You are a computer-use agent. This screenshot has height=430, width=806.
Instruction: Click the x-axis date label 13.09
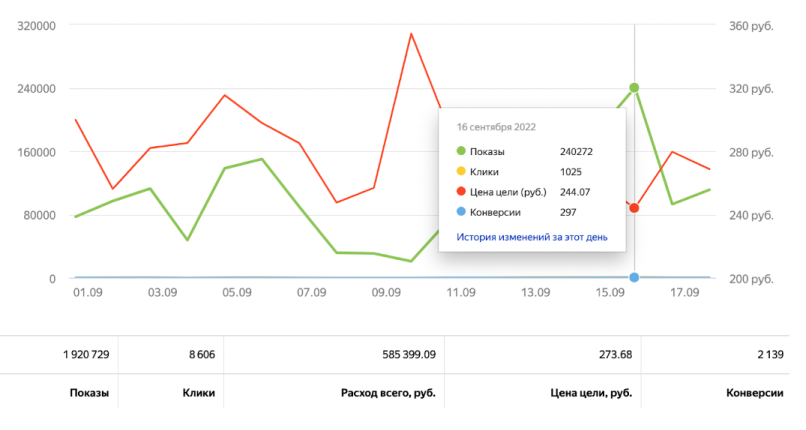coord(535,292)
